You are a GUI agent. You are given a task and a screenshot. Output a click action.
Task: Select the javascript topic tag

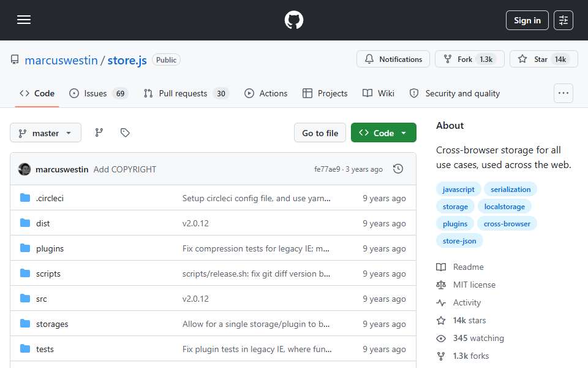pyautogui.click(x=458, y=190)
